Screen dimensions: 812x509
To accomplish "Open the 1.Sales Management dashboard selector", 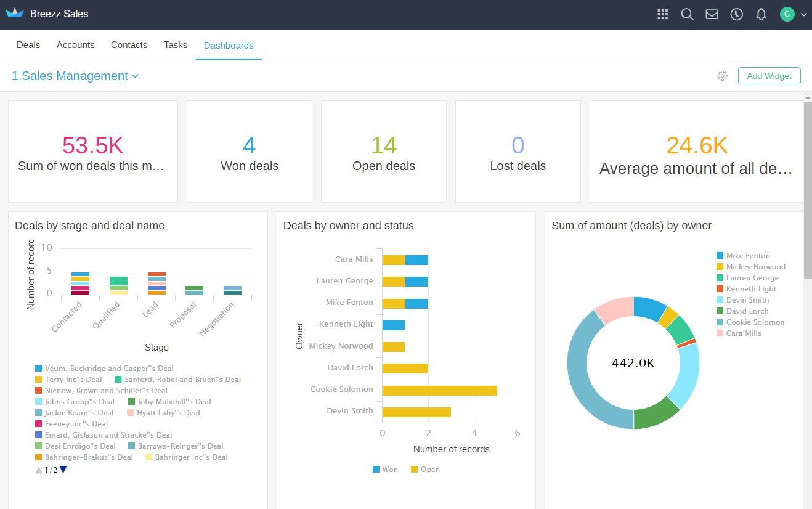I will [75, 76].
